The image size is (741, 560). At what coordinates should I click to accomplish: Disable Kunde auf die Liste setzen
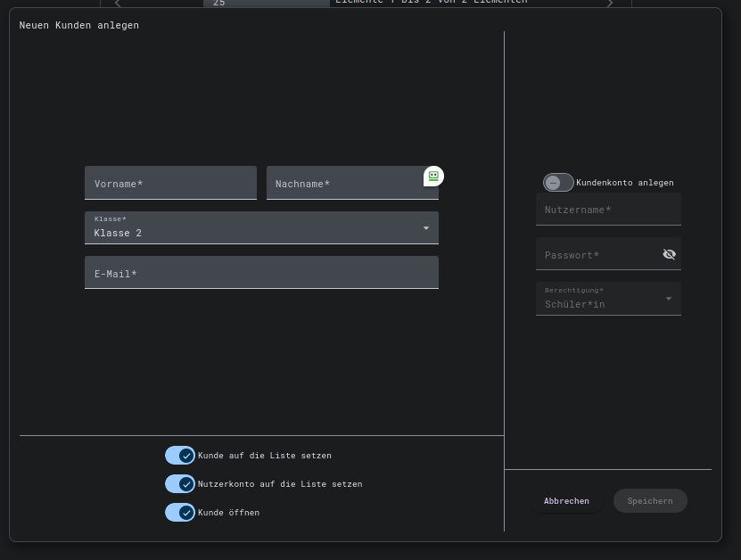point(180,456)
